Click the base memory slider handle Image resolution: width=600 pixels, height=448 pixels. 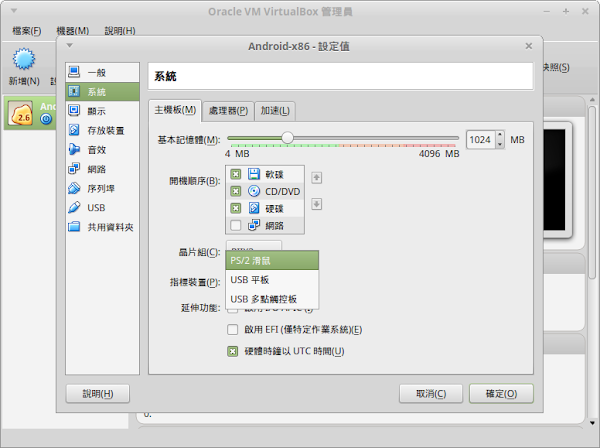287,138
